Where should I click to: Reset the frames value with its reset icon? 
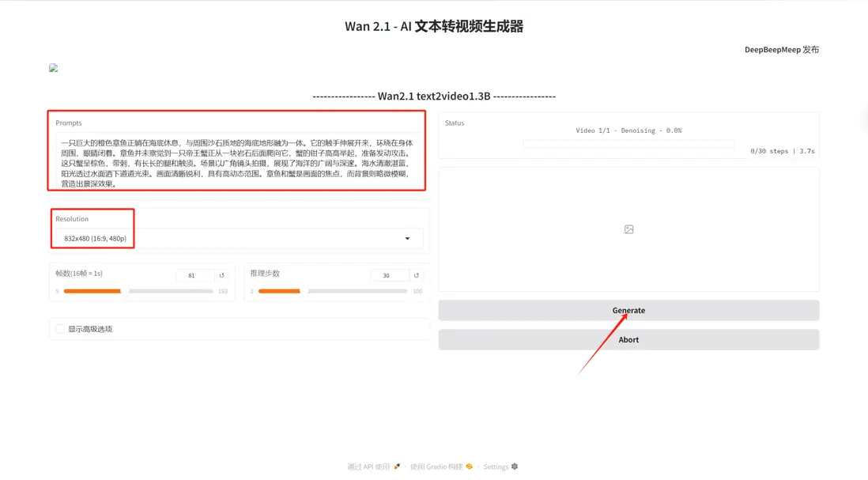click(x=222, y=275)
